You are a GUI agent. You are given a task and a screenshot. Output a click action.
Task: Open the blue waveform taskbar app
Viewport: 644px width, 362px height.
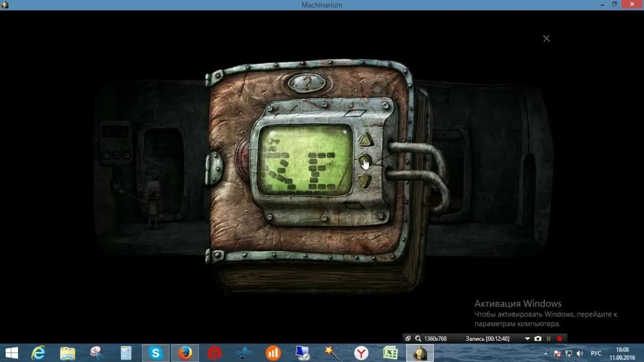pos(244,353)
